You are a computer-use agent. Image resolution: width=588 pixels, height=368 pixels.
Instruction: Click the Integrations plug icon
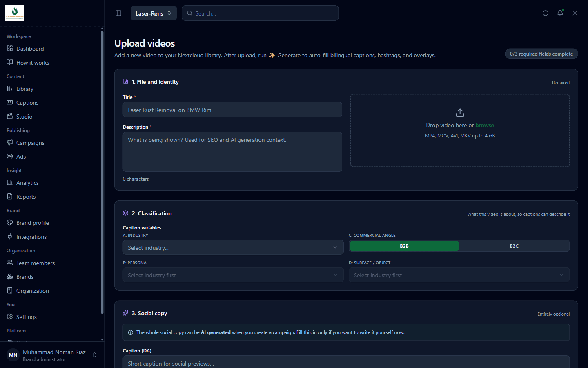pyautogui.click(x=10, y=237)
